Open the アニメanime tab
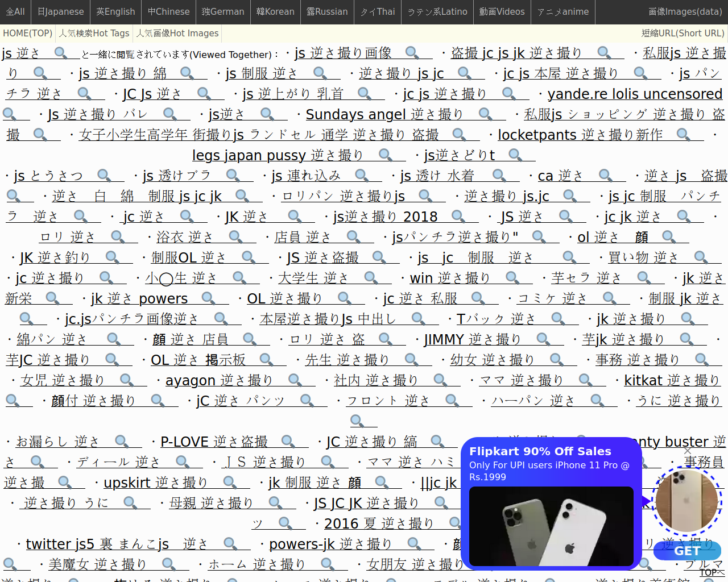This screenshot has width=728, height=582. [x=563, y=12]
